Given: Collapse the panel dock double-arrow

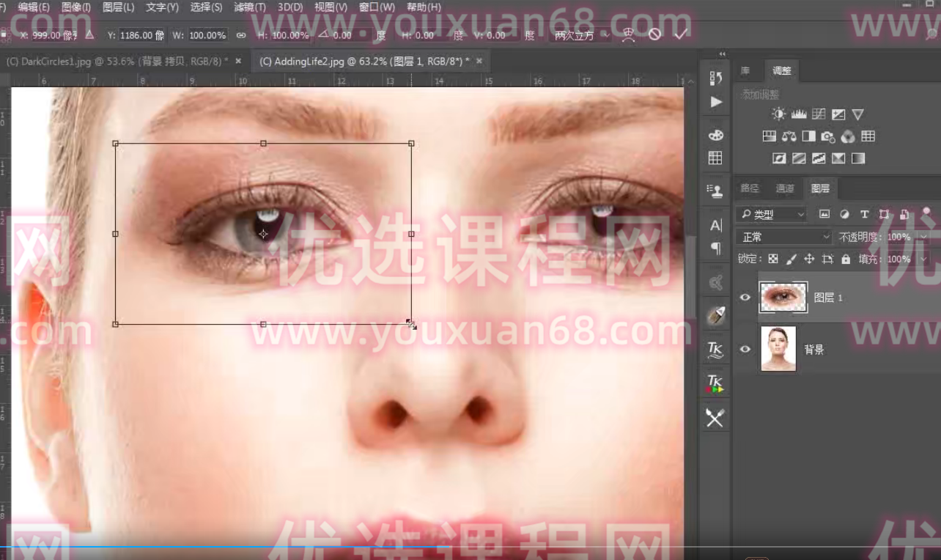Looking at the screenshot, I should 723,54.
